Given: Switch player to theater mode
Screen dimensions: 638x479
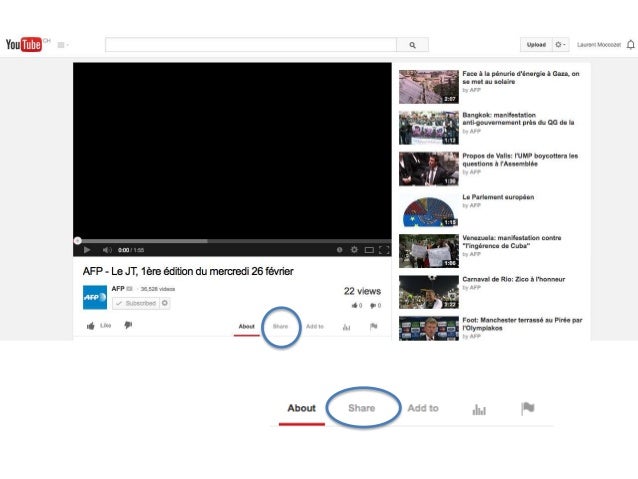Looking at the screenshot, I should click(369, 250).
